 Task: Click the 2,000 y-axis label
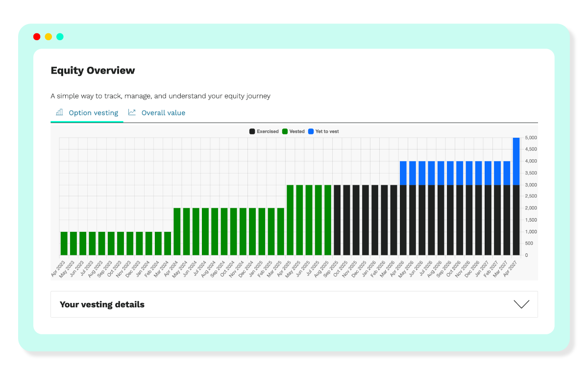pyautogui.click(x=531, y=208)
